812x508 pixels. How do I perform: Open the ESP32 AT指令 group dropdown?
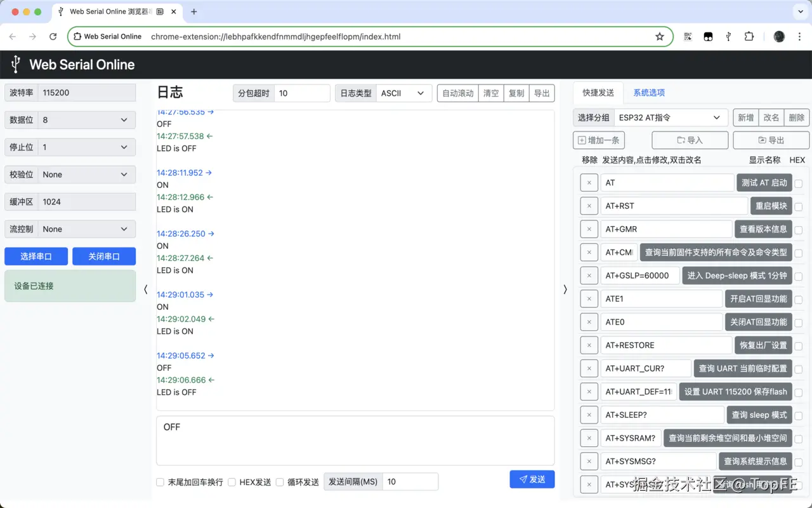click(x=672, y=117)
